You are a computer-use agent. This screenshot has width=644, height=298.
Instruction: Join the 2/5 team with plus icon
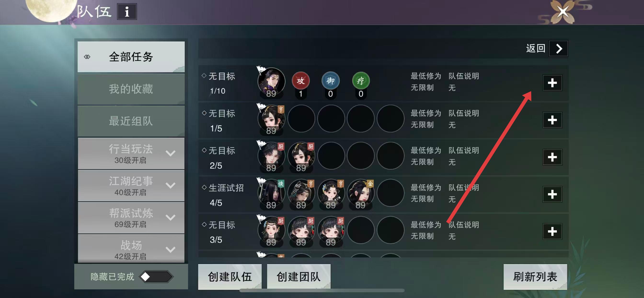click(x=552, y=157)
